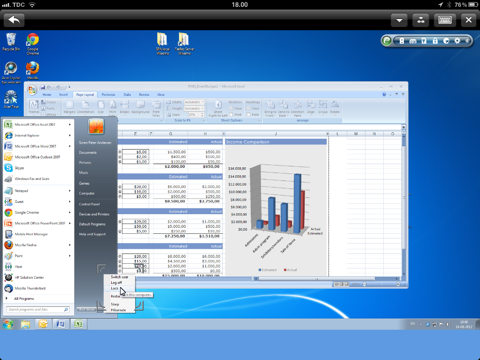Screen dimensions: 480x360
Task: Click the green round logo on gadget bar
Action: (x=387, y=41)
